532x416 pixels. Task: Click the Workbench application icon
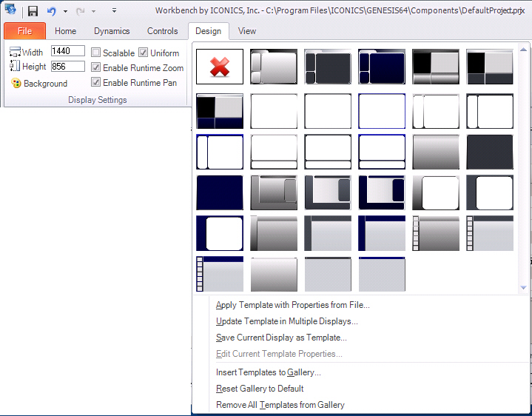pos(10,10)
